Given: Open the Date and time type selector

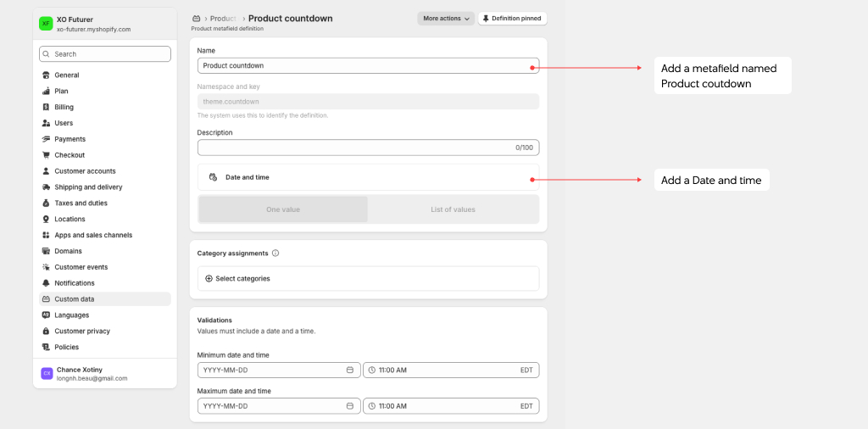Looking at the screenshot, I should (x=368, y=177).
